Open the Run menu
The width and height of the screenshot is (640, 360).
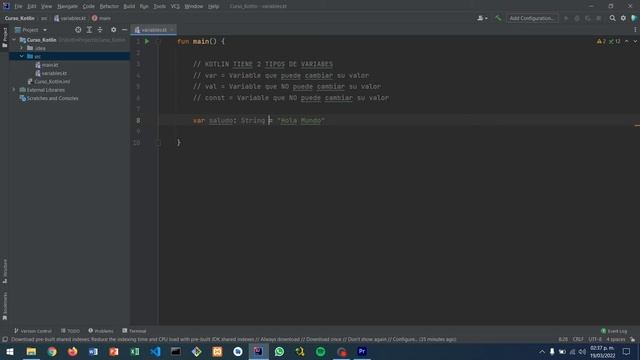point(144,6)
